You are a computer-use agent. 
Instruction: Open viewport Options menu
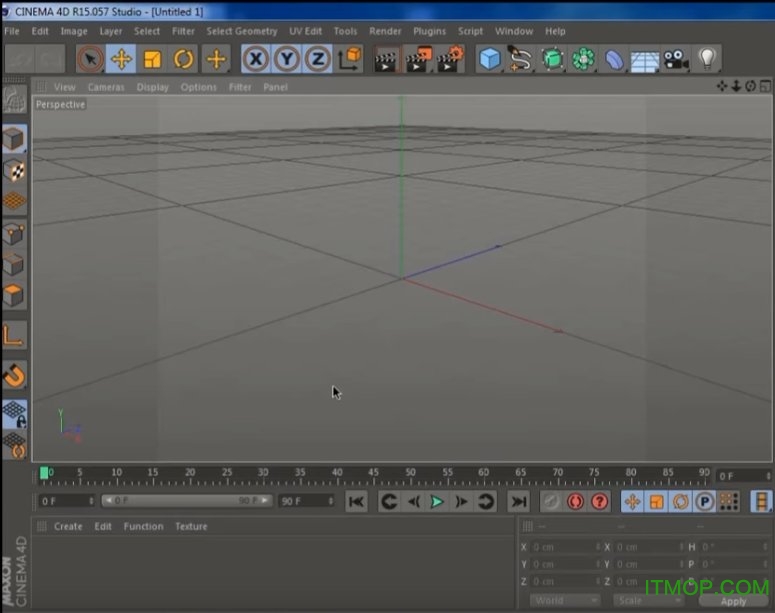198,87
